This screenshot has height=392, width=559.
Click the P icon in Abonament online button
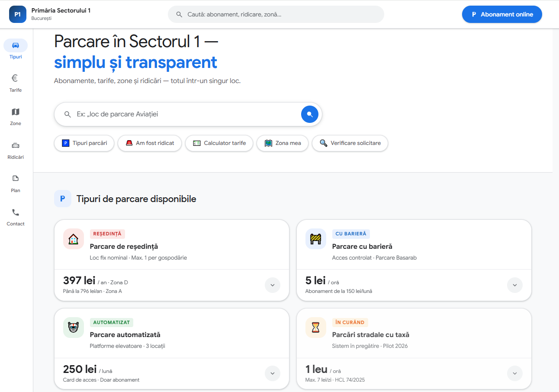tap(474, 14)
